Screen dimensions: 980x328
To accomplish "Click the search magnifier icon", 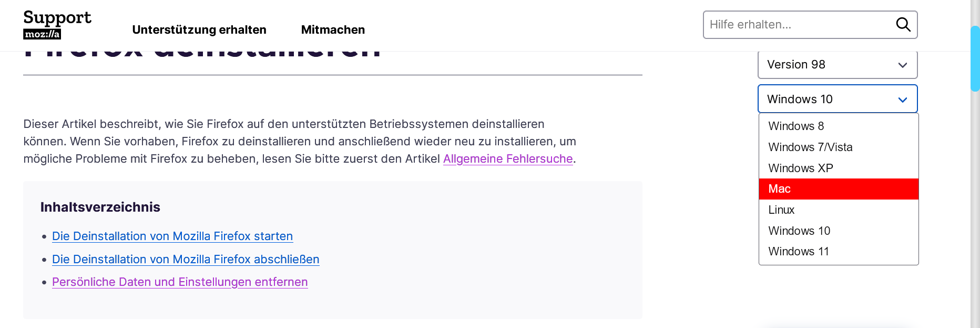I will (x=903, y=24).
